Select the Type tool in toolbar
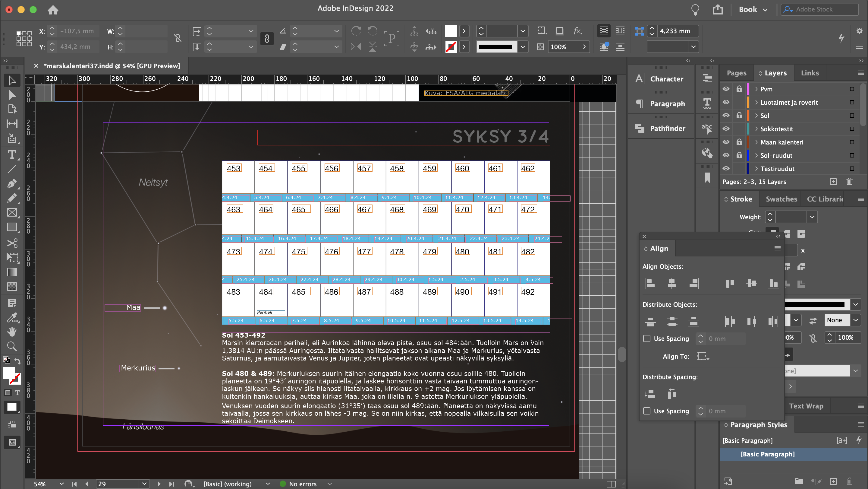Image resolution: width=868 pixels, height=489 pixels. tap(12, 155)
